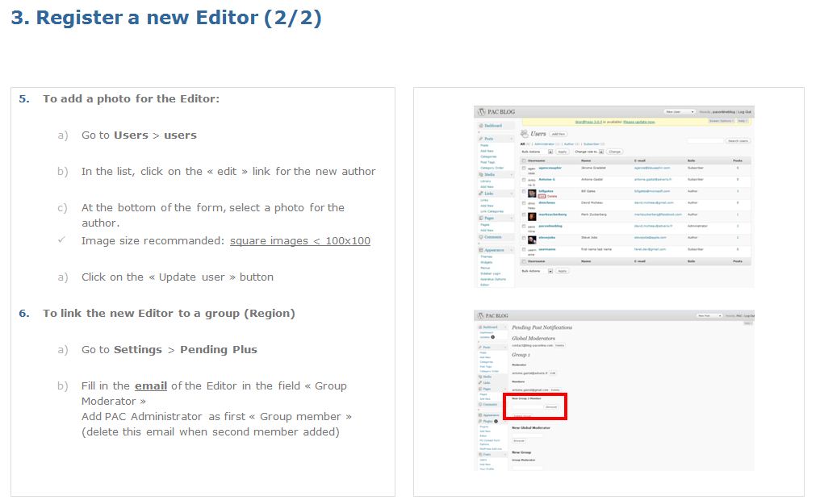Click the Comments bubble icon in Users screenshot sidebar
Screen dimensions: 820x504
[480, 237]
